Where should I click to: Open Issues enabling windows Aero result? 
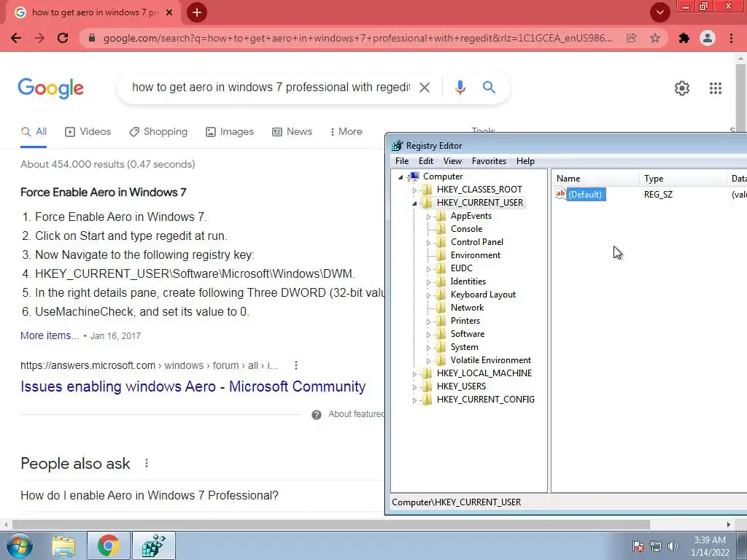pyautogui.click(x=193, y=386)
